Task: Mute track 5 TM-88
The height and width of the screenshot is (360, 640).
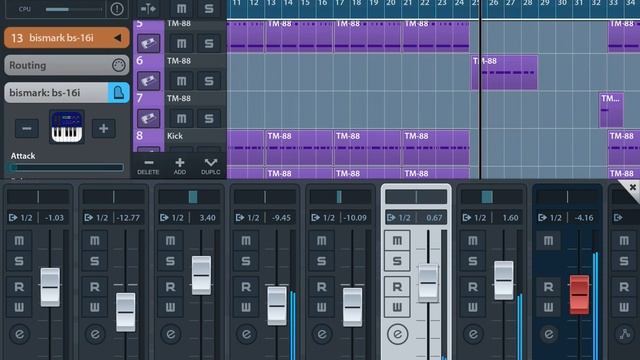Action: coord(182,43)
